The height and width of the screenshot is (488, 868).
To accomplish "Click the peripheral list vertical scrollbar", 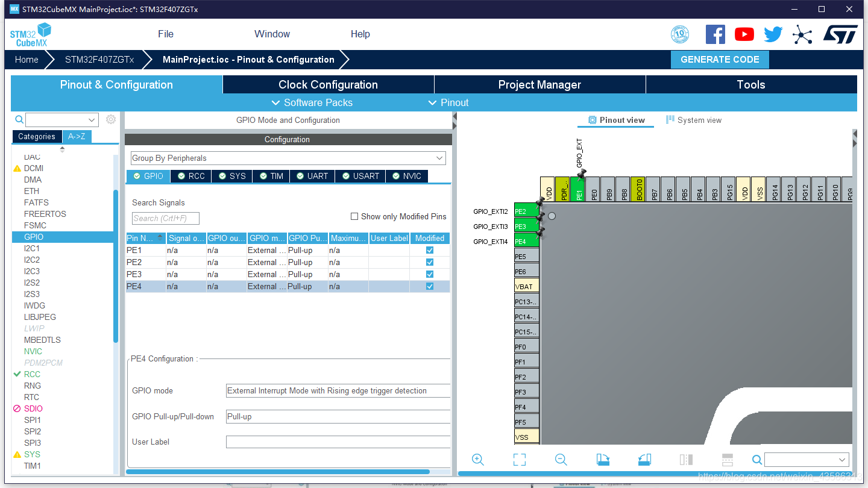I will 116,266.
